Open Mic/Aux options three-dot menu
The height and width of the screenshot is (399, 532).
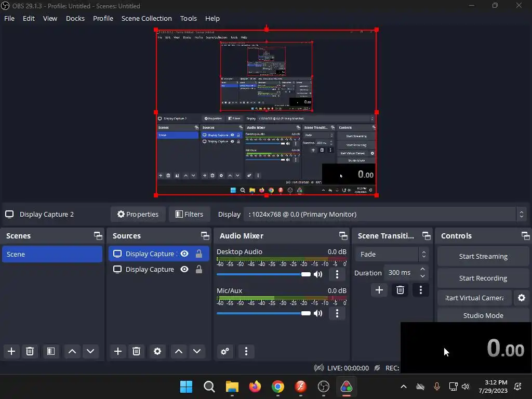[337, 313]
